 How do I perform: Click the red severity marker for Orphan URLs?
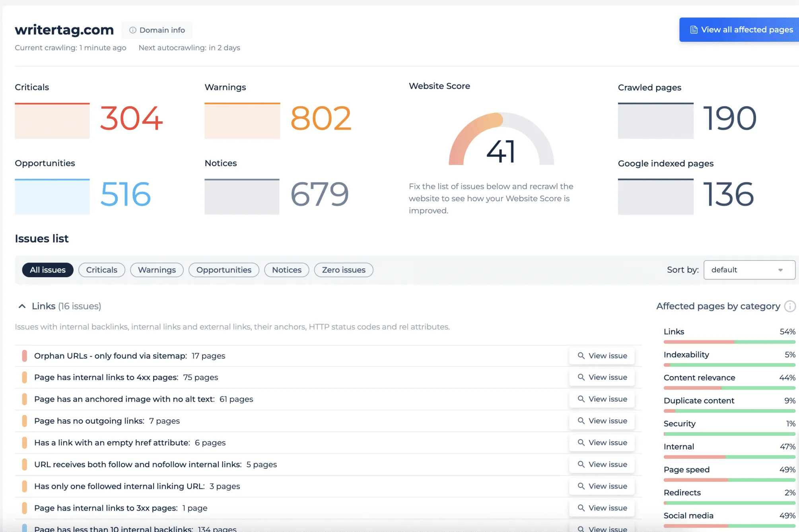tap(24, 355)
